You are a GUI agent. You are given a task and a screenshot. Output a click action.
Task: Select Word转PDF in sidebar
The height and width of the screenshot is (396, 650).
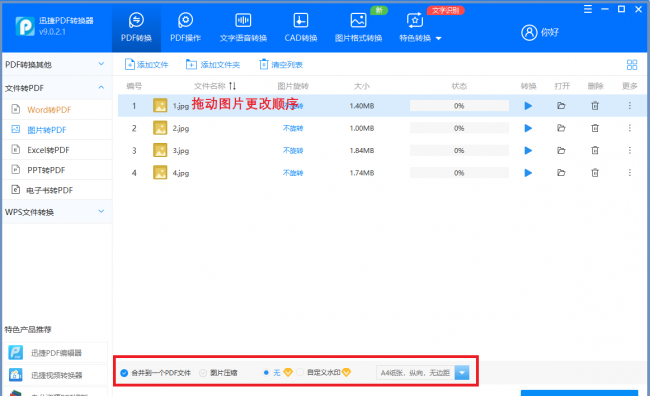pos(57,109)
